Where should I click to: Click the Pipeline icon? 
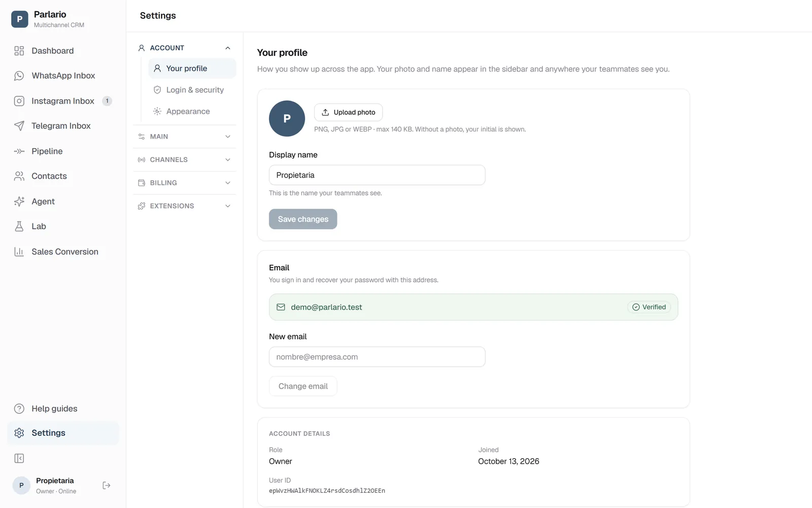[19, 151]
